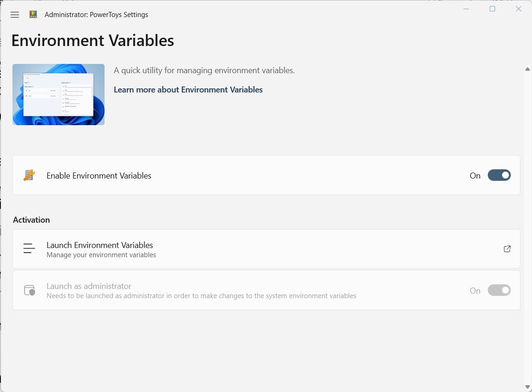Image resolution: width=532 pixels, height=392 pixels.
Task: Minimize the PowerToys Settings window
Action: [x=466, y=9]
